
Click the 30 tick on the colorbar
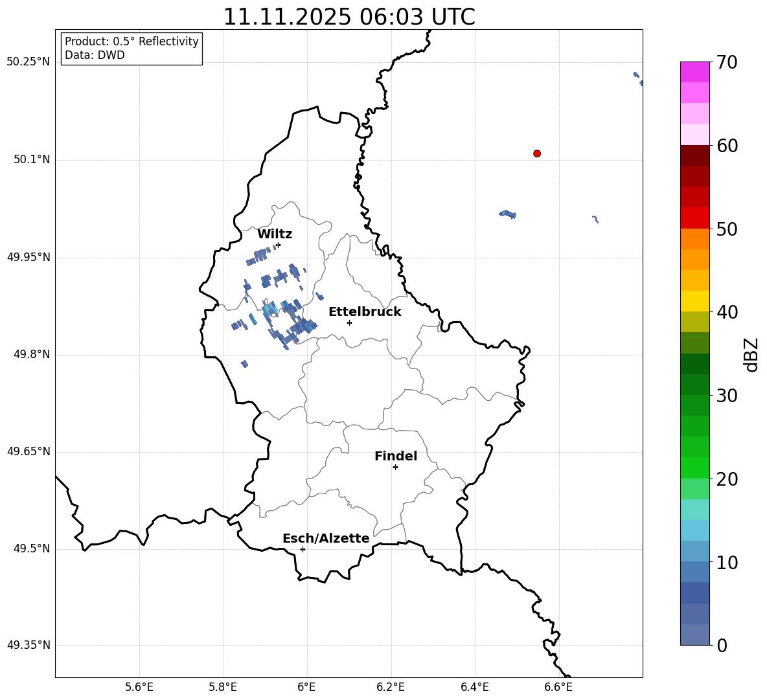tap(727, 396)
